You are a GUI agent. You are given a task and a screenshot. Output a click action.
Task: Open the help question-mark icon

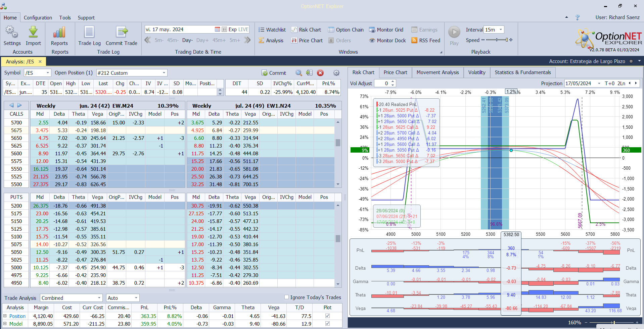point(578,17)
